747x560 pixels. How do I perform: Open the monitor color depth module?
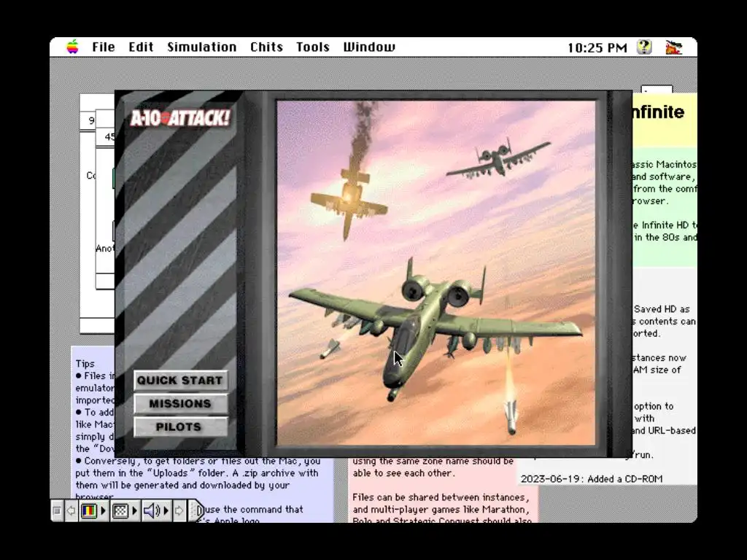point(89,510)
